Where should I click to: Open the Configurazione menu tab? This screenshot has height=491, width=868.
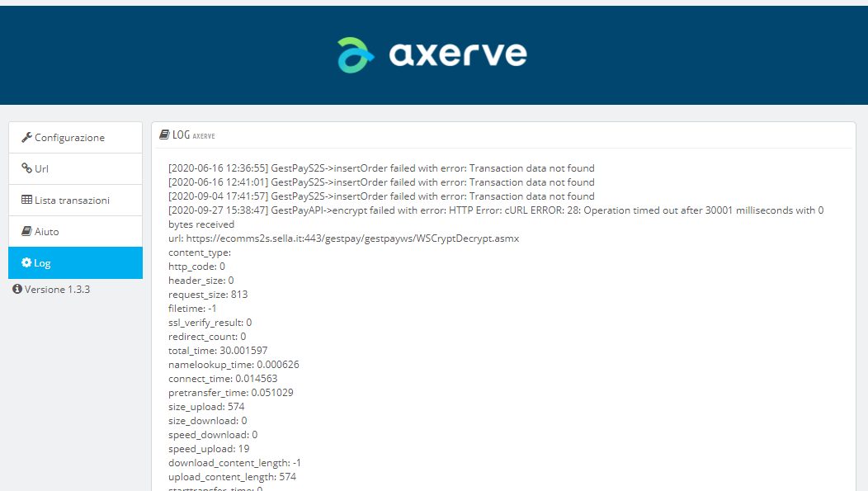(x=75, y=137)
